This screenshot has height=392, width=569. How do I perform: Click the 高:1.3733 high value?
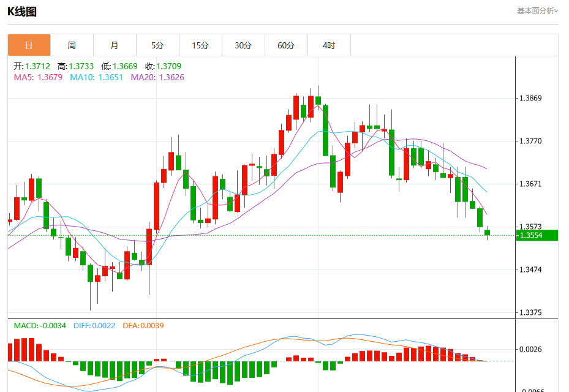[75, 66]
